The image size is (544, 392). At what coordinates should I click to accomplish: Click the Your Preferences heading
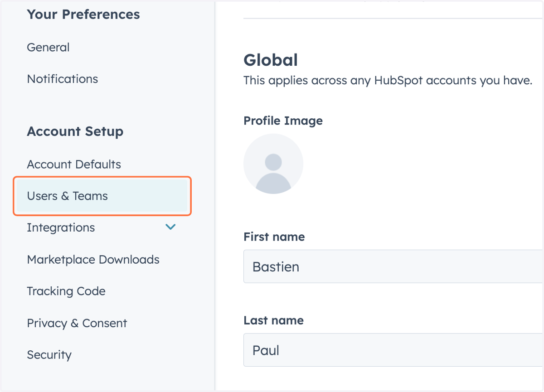[x=83, y=15]
